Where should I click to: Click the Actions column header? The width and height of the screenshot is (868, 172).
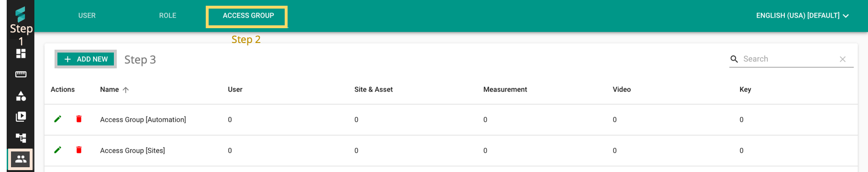pyautogui.click(x=63, y=89)
